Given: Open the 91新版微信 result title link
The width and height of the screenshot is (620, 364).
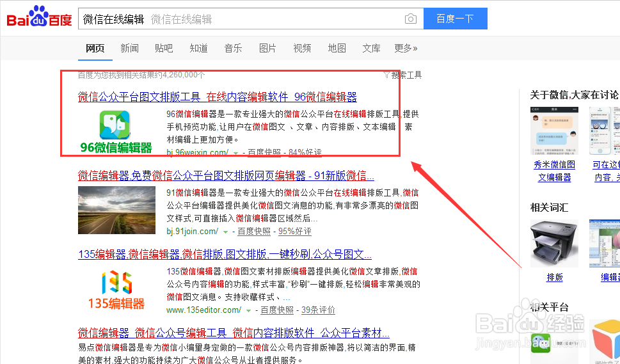Looking at the screenshot, I should (x=226, y=175).
